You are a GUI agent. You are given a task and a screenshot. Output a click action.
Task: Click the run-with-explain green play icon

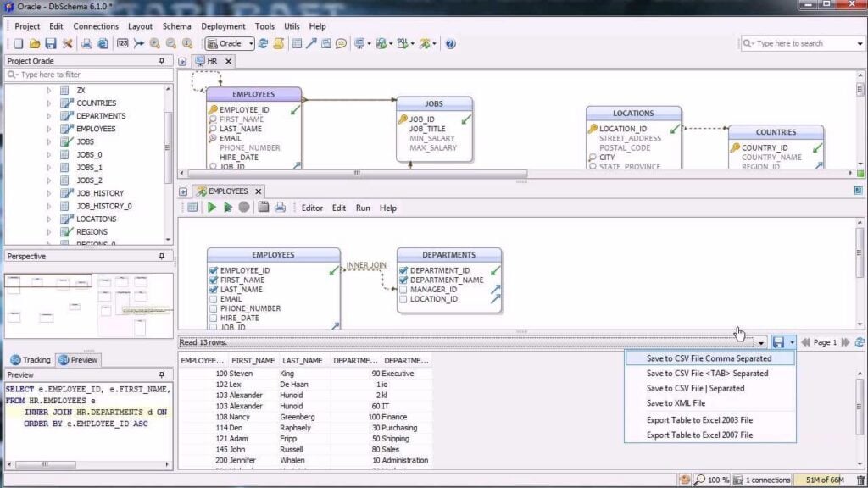tap(227, 208)
